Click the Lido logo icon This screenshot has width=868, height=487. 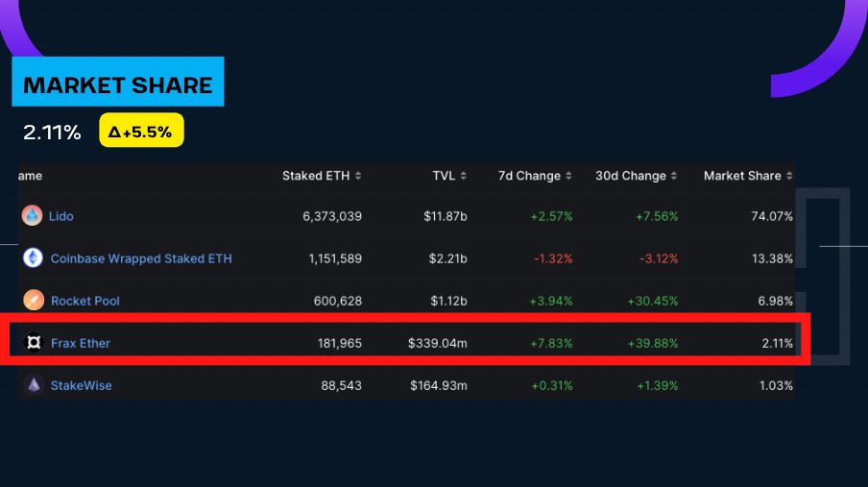point(33,216)
